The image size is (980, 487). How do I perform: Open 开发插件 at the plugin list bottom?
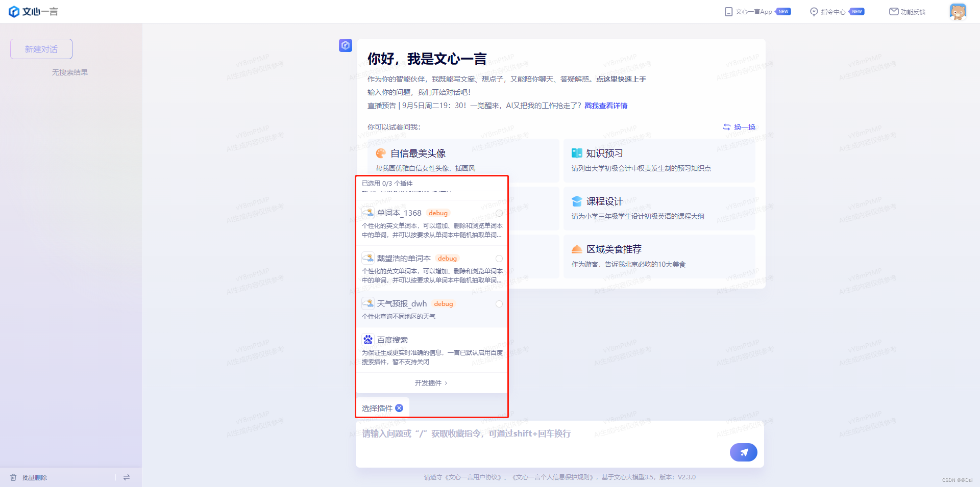pyautogui.click(x=431, y=383)
